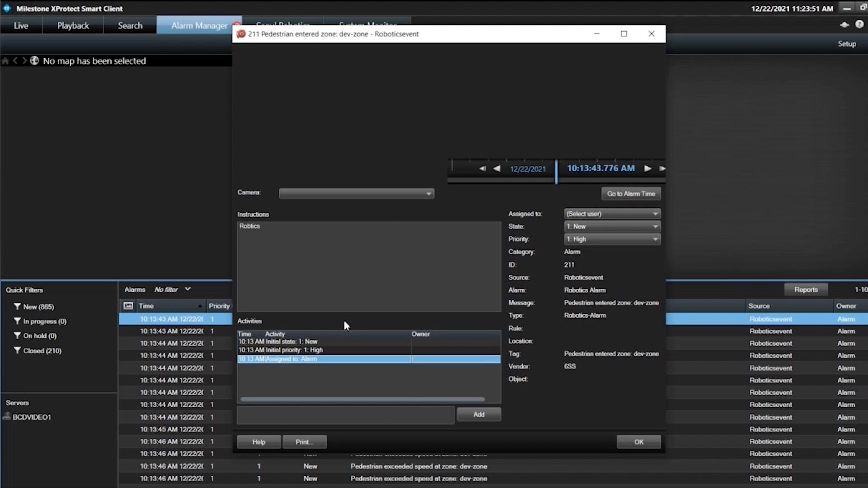Select the On hold (0) quick filter
The width and height of the screenshot is (868, 488).
(40, 336)
